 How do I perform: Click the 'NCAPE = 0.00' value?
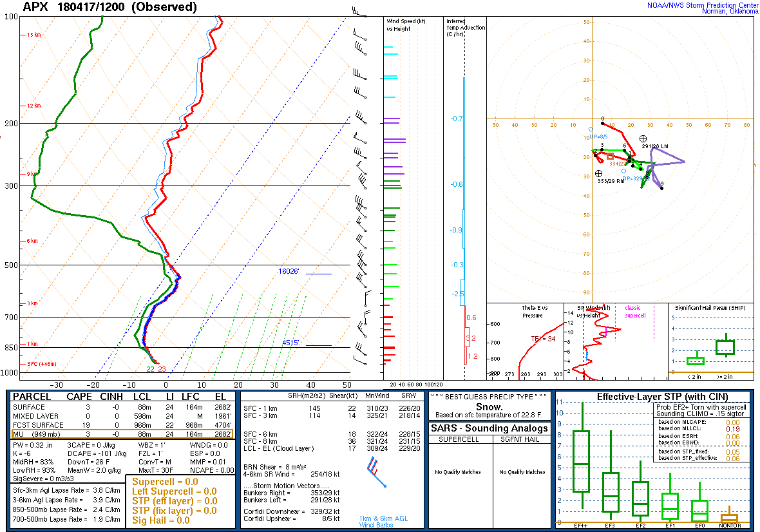pos(212,470)
